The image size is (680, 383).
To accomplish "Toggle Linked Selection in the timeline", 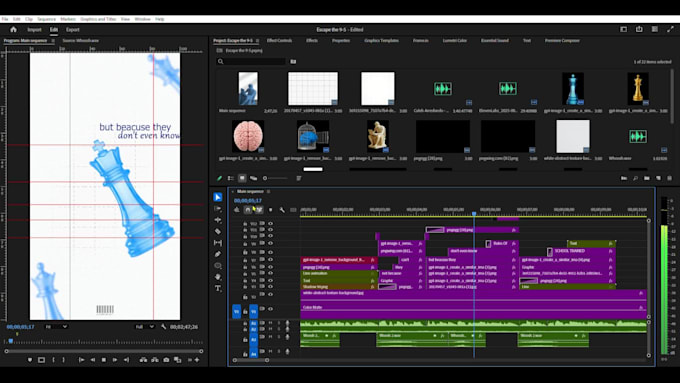I will click(x=259, y=210).
